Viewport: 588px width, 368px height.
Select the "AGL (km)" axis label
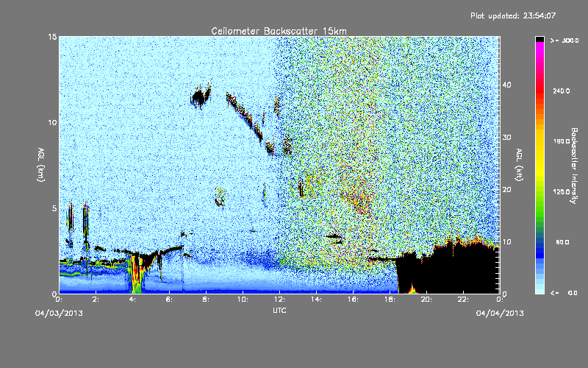41,164
